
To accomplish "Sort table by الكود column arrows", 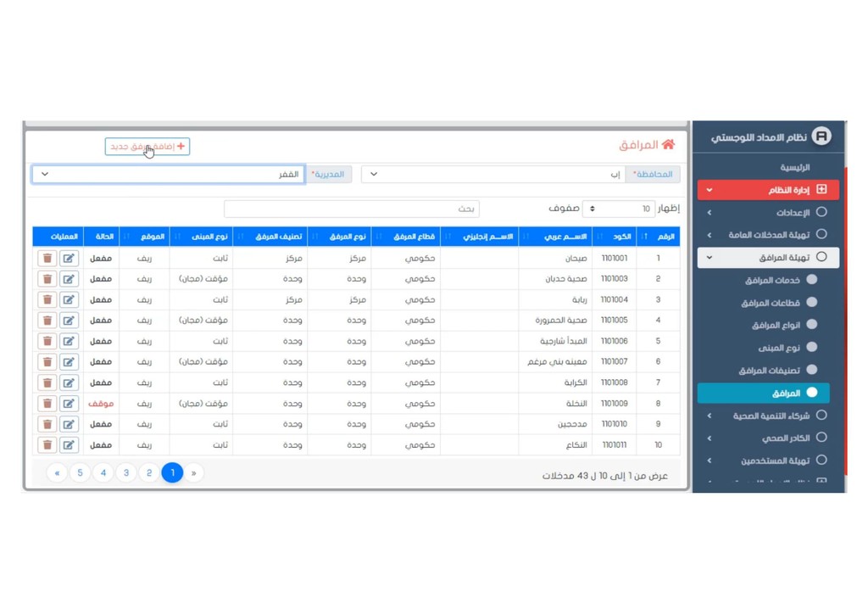I will [x=600, y=237].
